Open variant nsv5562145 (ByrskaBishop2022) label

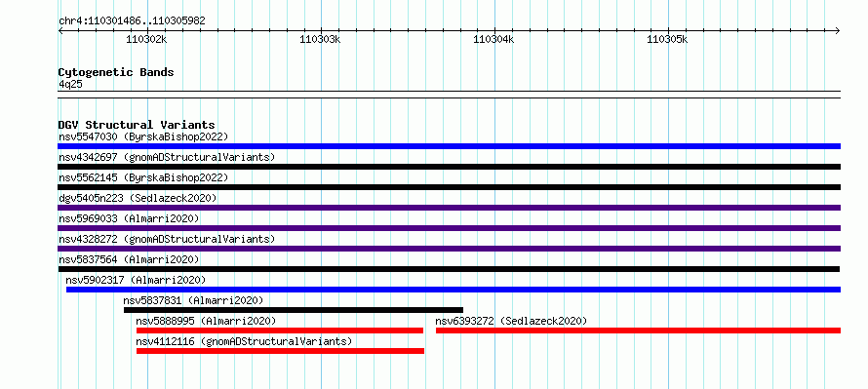pyautogui.click(x=143, y=177)
